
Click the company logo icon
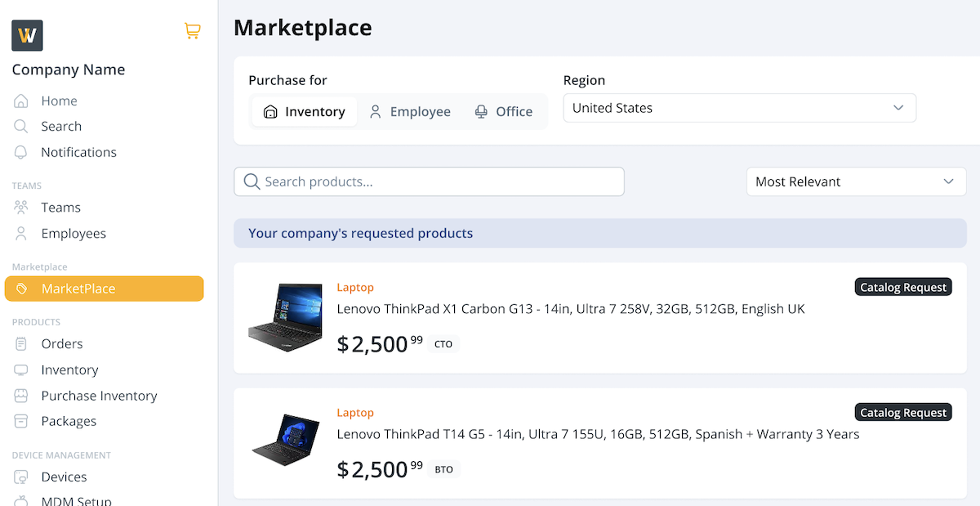point(27,35)
